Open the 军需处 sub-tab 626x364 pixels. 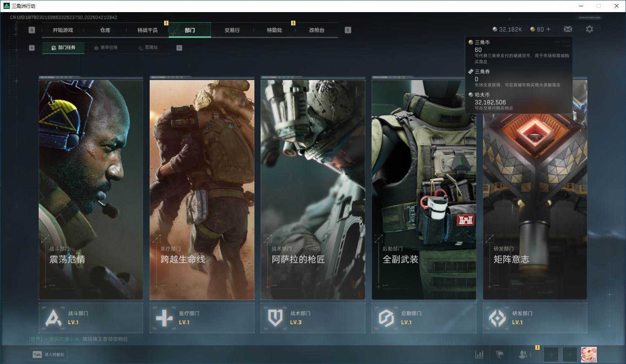[x=148, y=48]
